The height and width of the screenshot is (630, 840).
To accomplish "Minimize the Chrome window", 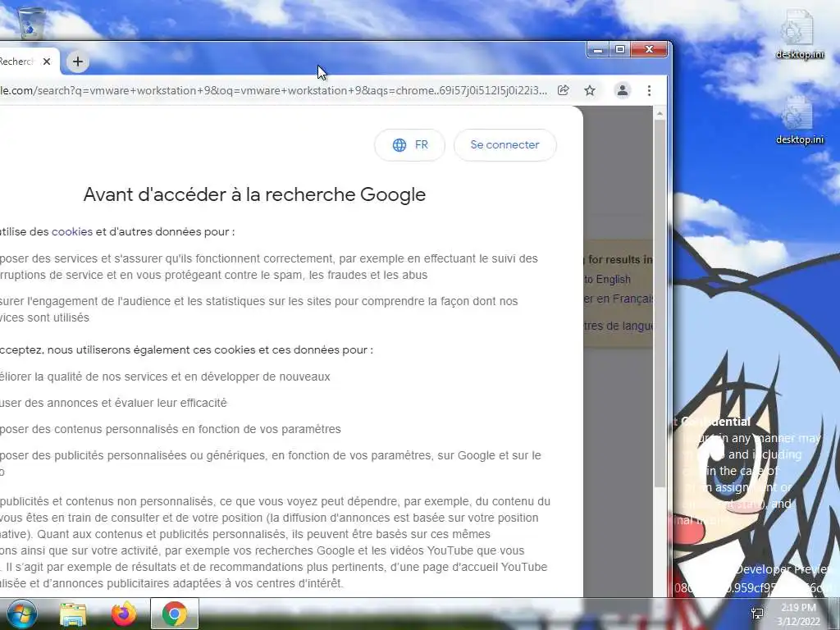I will point(598,50).
